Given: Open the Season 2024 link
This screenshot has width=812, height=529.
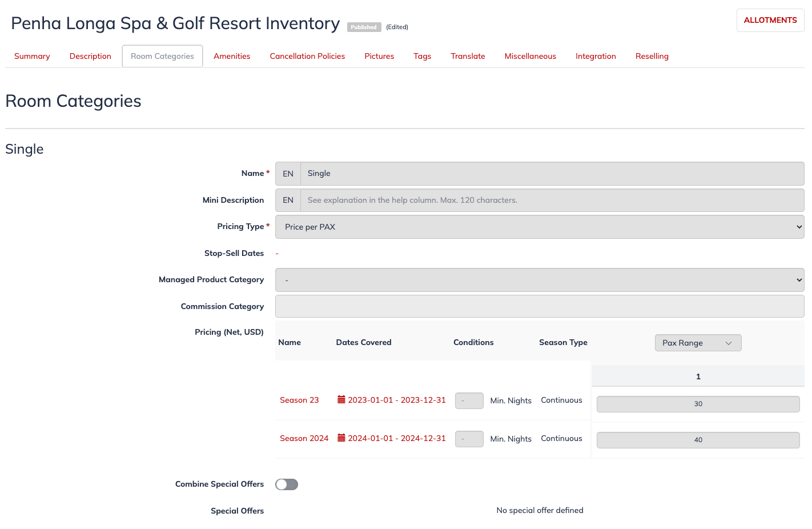Looking at the screenshot, I should click(x=304, y=438).
